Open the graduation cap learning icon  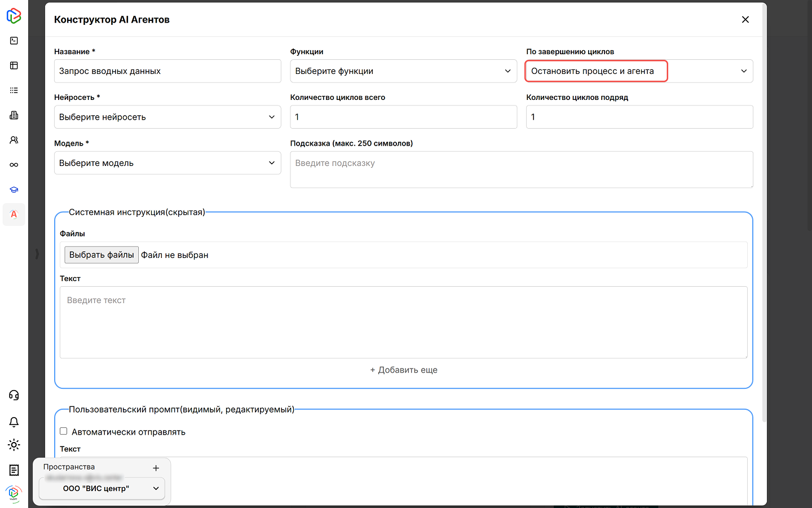(x=14, y=190)
